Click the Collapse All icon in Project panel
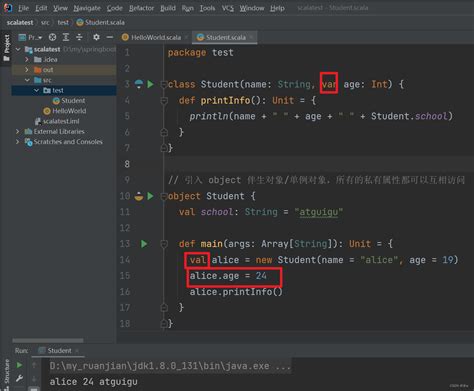Viewport: 474px width, 391px height. [x=79, y=37]
